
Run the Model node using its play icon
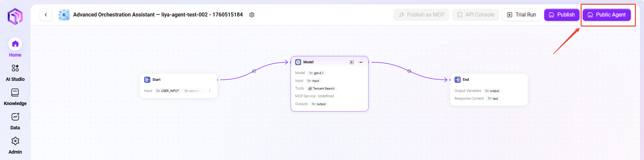[352, 62]
